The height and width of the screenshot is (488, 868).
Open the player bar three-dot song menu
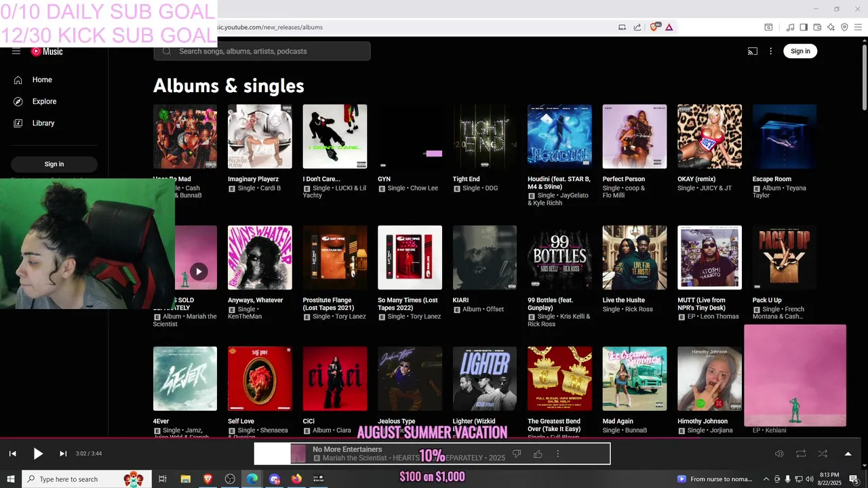[x=558, y=453]
